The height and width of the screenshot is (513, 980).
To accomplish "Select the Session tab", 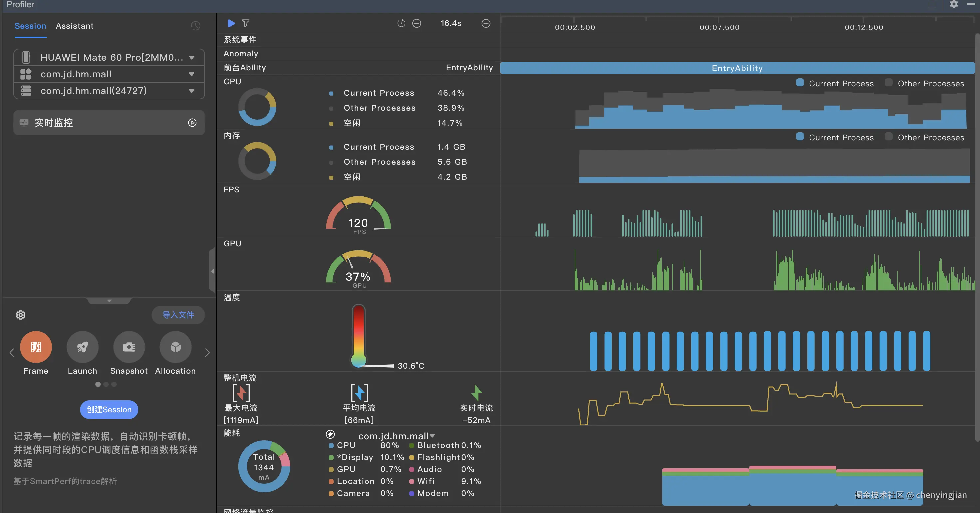I will pos(30,26).
